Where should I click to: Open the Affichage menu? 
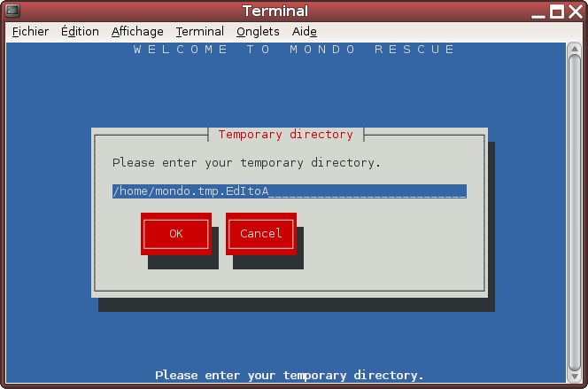coord(137,32)
